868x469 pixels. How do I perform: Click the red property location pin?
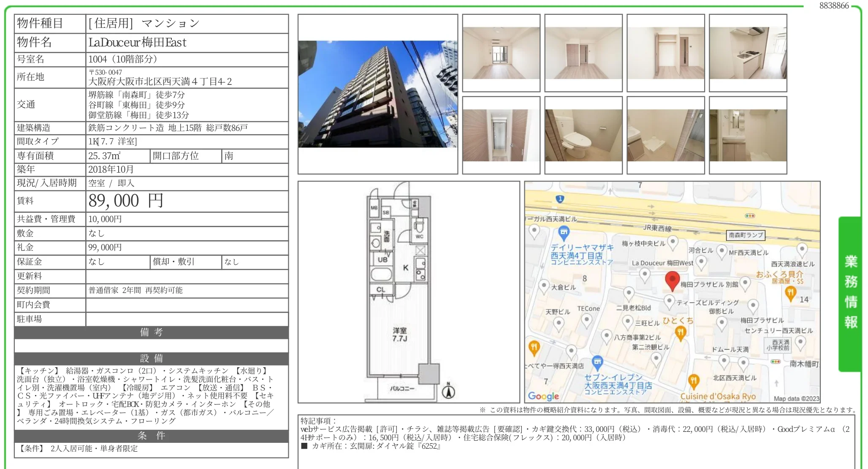pyautogui.click(x=672, y=280)
